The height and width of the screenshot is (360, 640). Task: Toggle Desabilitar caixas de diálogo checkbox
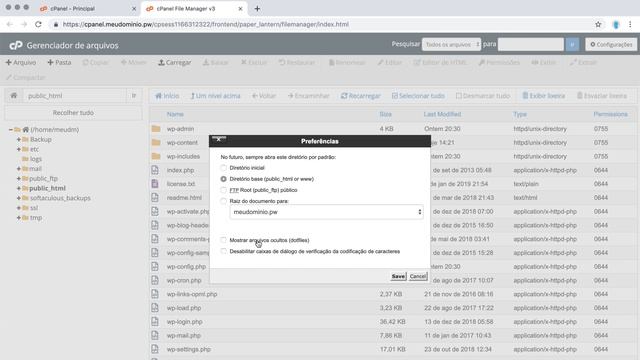(x=223, y=251)
